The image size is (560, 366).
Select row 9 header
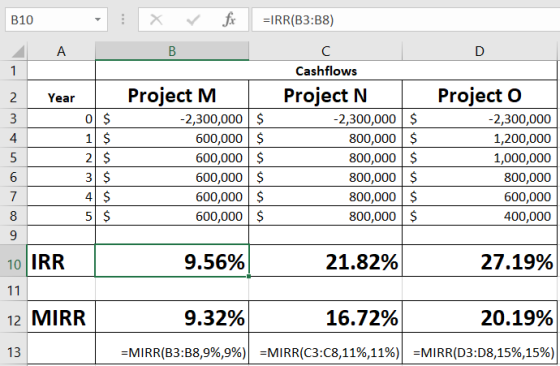pos(14,235)
